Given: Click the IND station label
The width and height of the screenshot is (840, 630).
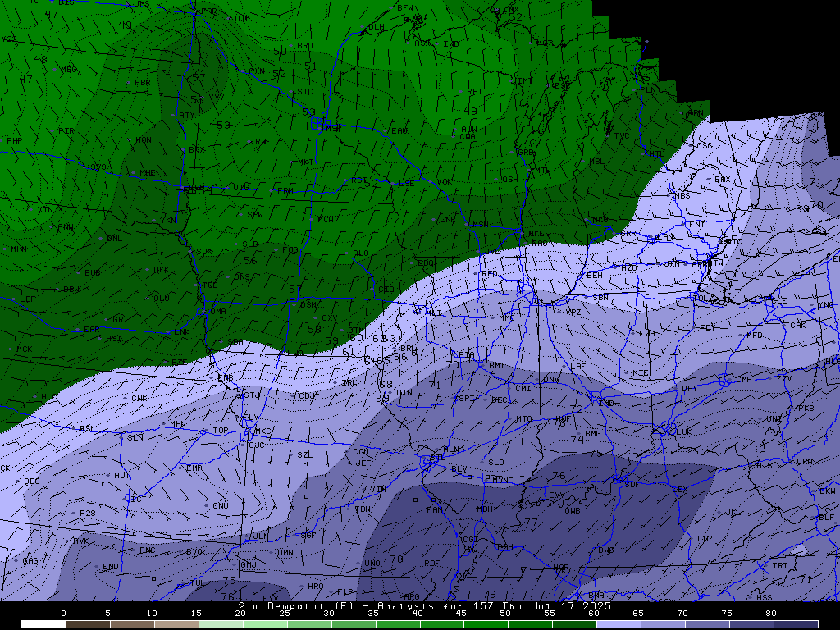Looking at the screenshot, I should click(x=606, y=403).
